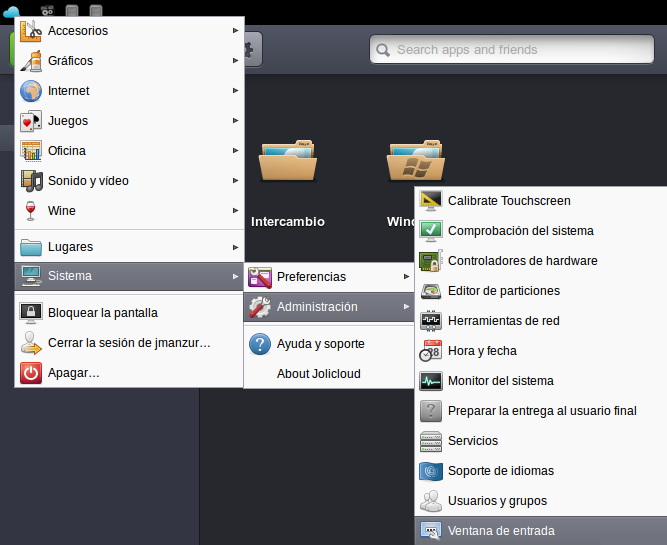Click the Bloquear la pantalla lock icon
This screenshot has height=545, width=667.
(x=31, y=313)
